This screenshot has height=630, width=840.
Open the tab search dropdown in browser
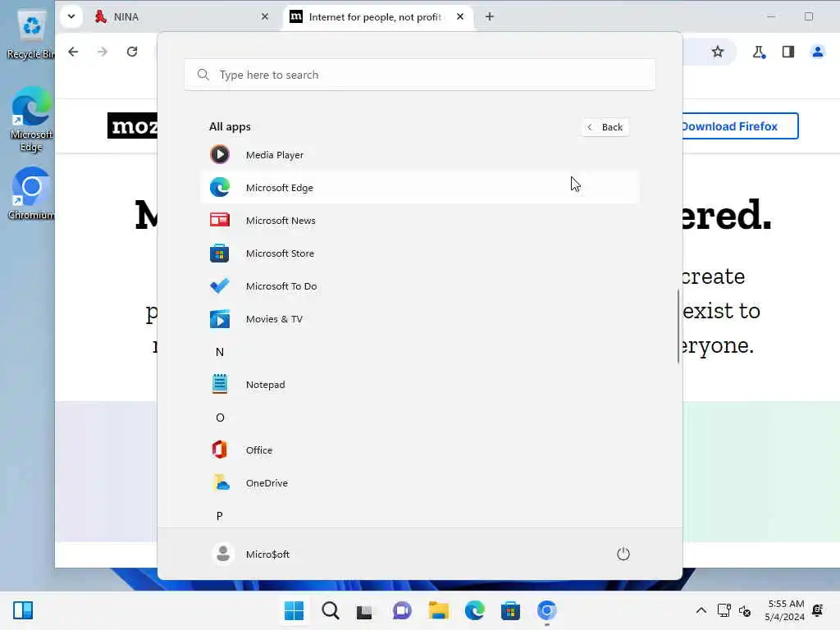(71, 16)
